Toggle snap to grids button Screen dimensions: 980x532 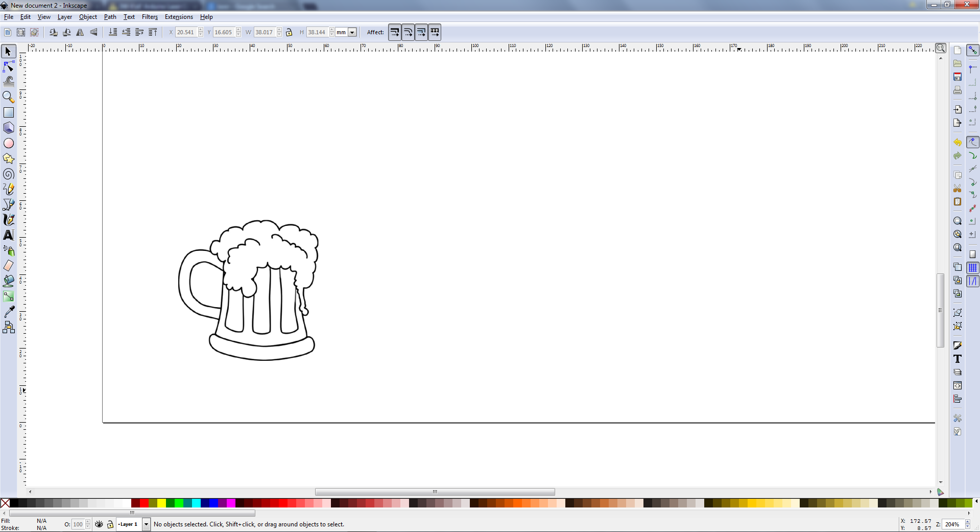[973, 268]
